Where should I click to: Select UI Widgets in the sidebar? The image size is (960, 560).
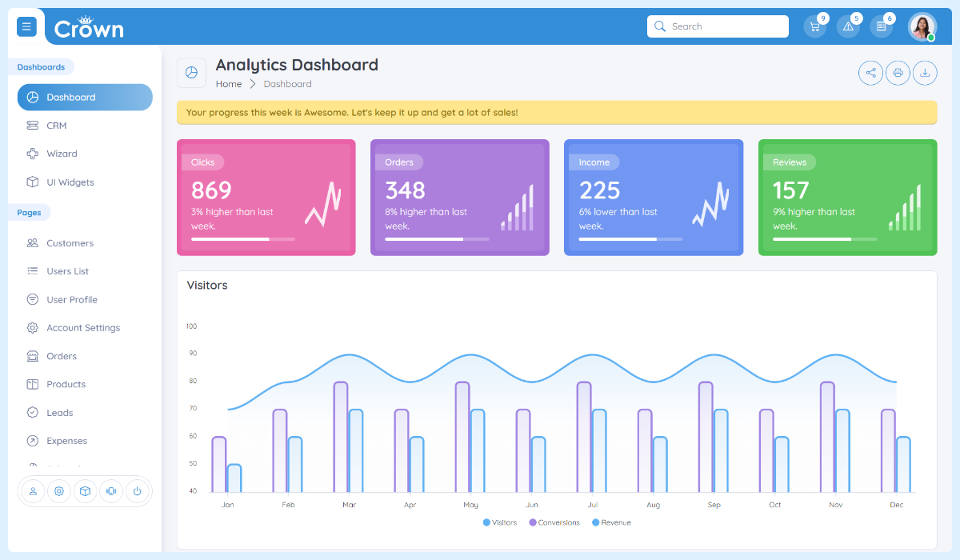point(71,182)
